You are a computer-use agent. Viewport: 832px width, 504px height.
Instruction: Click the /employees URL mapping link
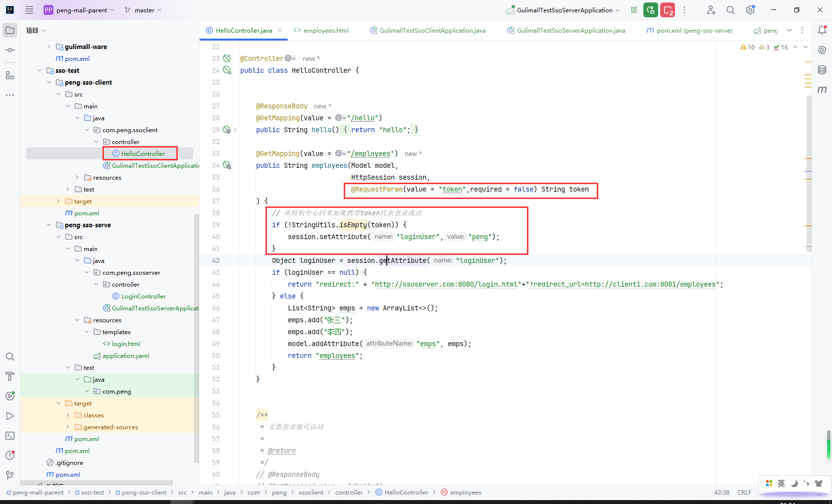370,153
